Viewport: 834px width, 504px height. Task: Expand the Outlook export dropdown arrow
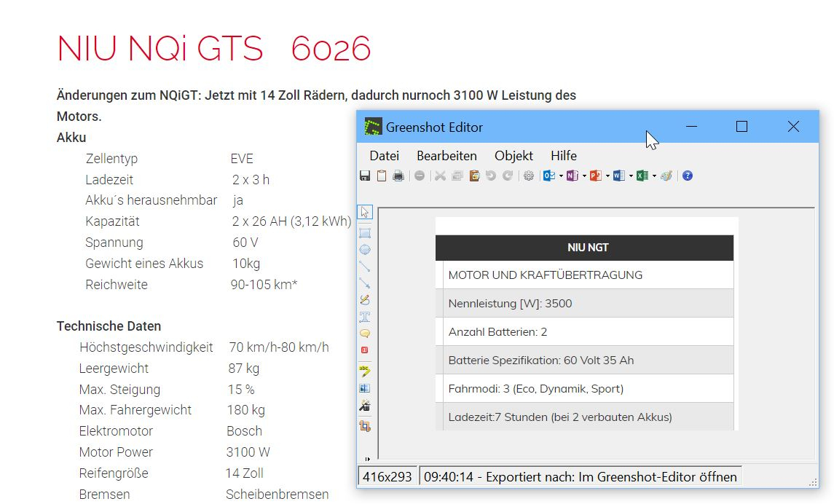pos(561,176)
